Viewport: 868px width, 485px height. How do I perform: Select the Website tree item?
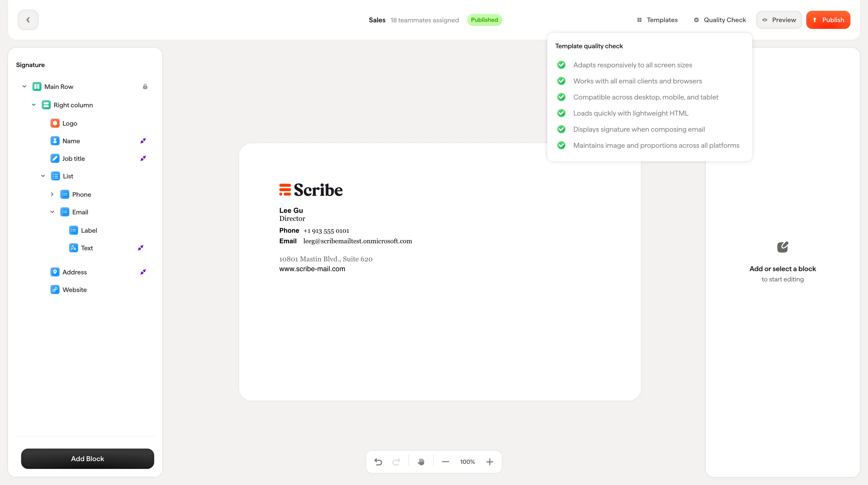click(x=74, y=289)
